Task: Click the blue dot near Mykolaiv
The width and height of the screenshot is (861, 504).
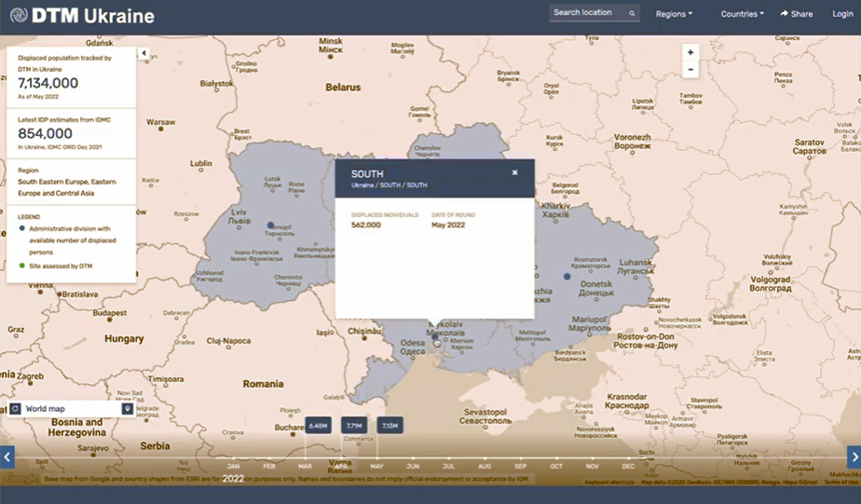Action: tap(434, 337)
